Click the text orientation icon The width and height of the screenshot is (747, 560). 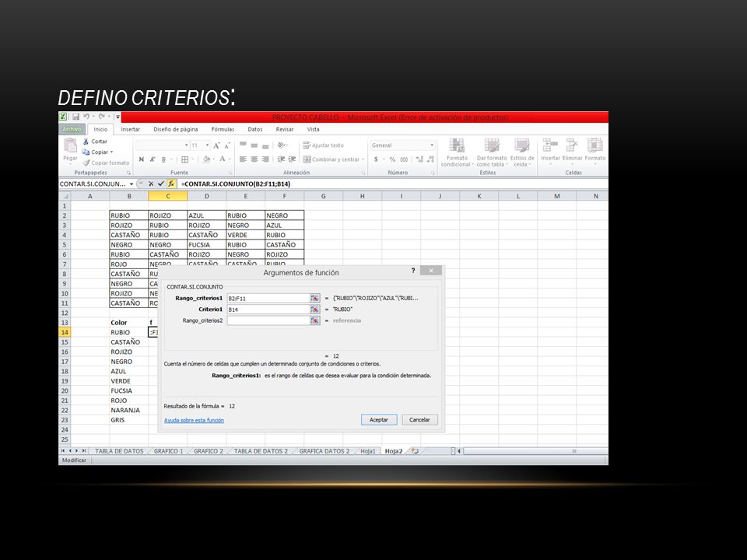click(x=281, y=145)
